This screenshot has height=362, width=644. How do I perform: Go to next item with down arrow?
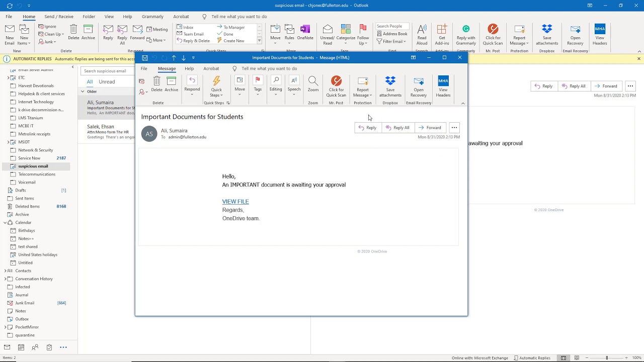click(184, 58)
